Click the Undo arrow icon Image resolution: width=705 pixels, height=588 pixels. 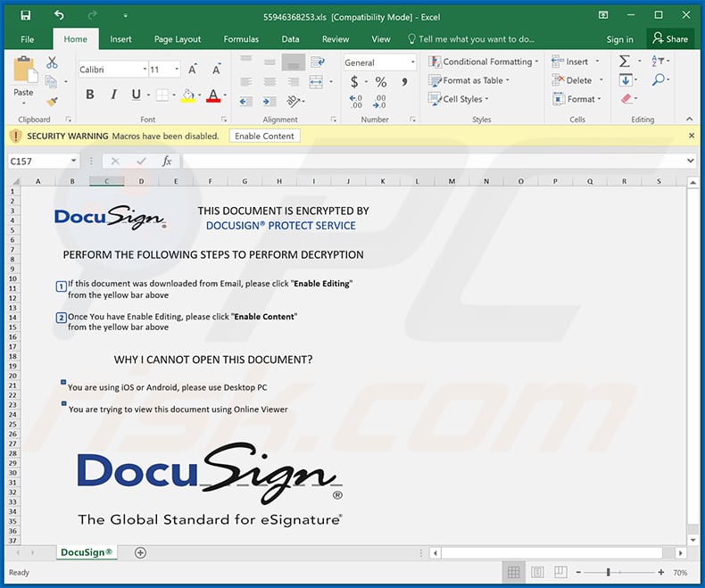point(59,16)
